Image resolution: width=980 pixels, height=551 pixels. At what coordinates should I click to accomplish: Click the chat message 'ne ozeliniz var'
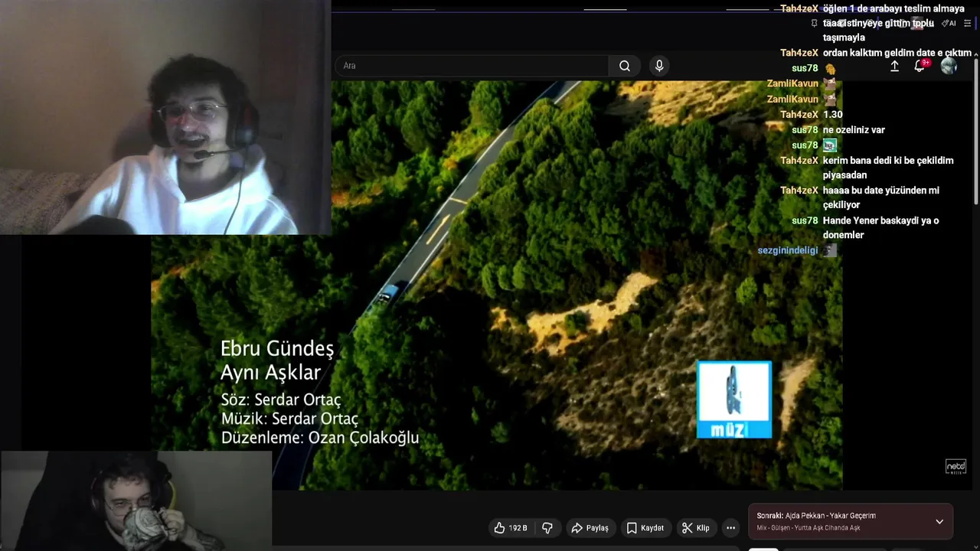tap(854, 130)
